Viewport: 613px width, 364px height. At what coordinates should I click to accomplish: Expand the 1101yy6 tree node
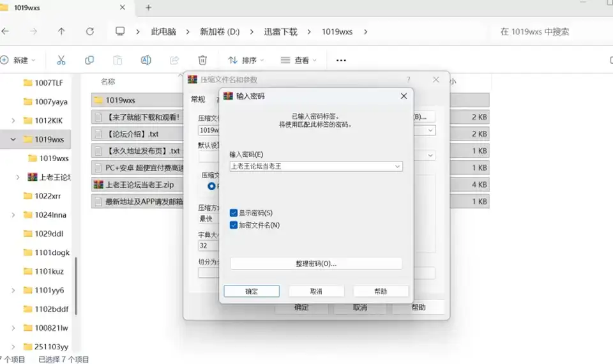click(13, 290)
